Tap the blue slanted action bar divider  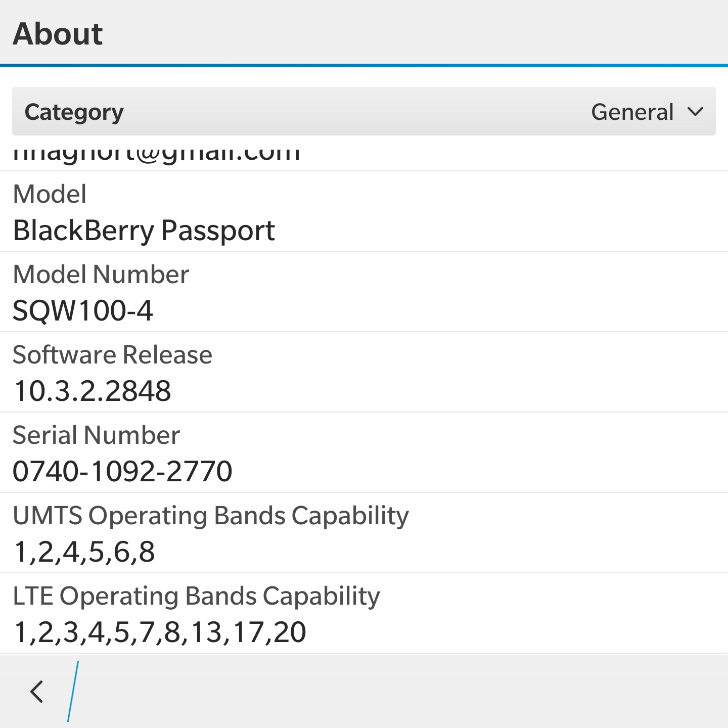(x=73, y=692)
